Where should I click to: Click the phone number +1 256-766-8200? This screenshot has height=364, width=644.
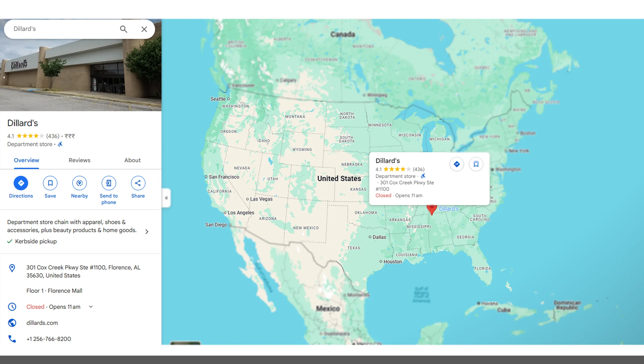click(49, 339)
